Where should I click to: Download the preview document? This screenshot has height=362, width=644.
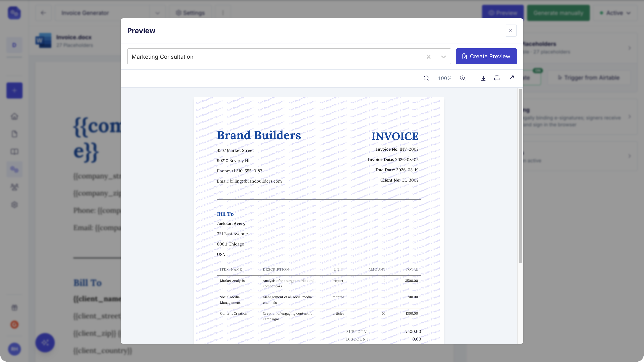point(483,78)
